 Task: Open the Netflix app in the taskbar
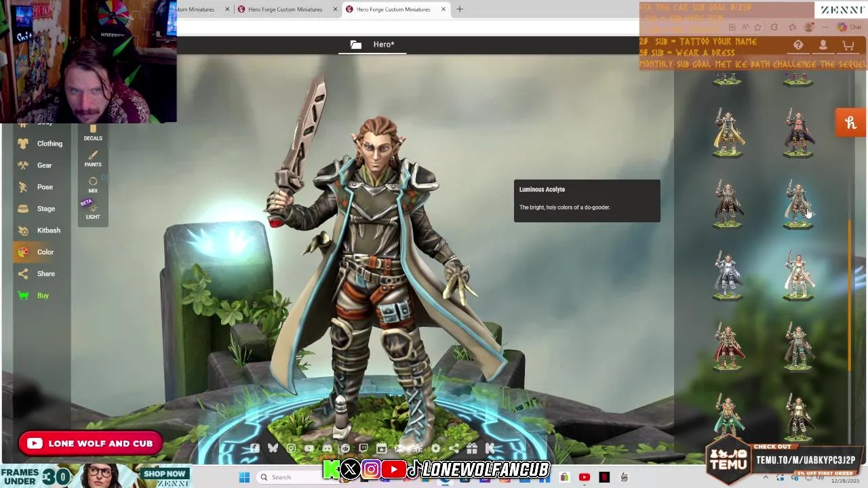click(604, 477)
